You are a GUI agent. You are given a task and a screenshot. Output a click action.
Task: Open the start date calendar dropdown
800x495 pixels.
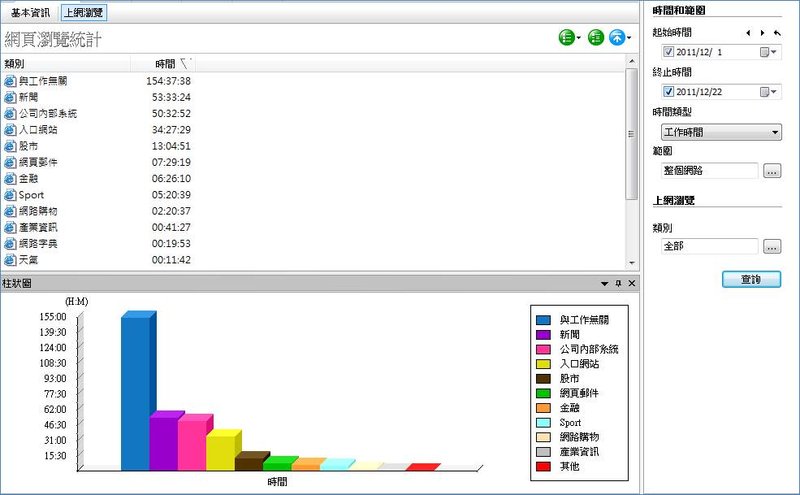tap(767, 52)
